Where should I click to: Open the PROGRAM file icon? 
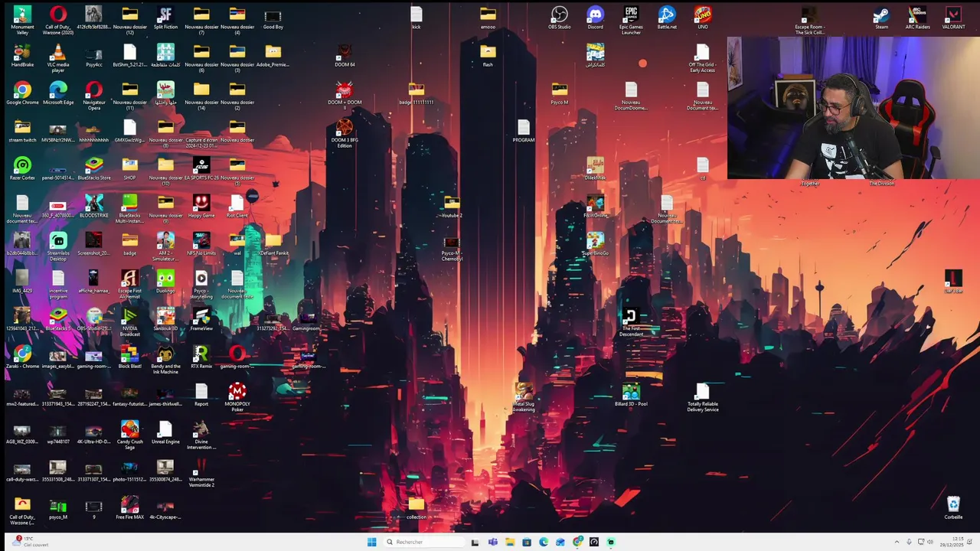click(x=524, y=131)
